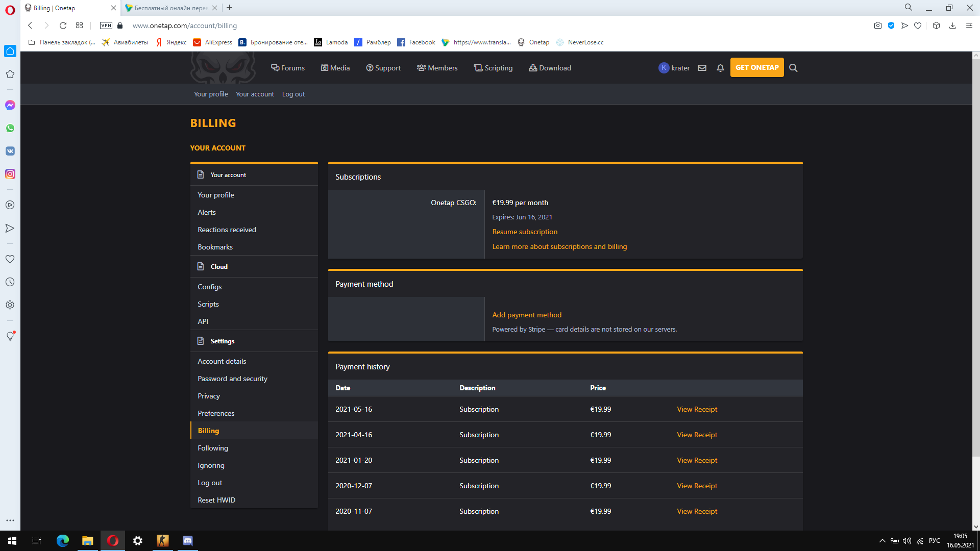The image size is (980, 551).
Task: Open API under Cloud section
Action: [x=254, y=321]
